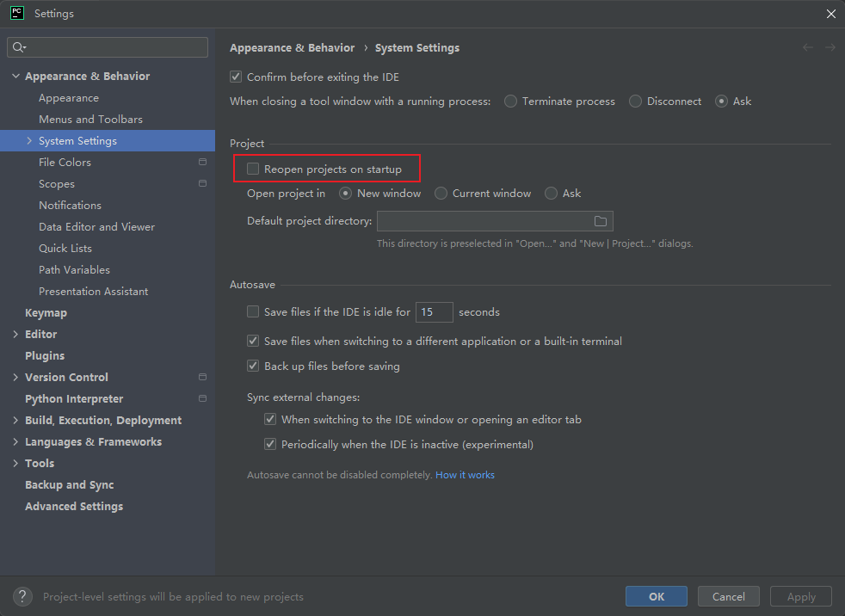Uncheck Confirm before exiting the IDE
This screenshot has width=845, height=616.
click(x=237, y=77)
